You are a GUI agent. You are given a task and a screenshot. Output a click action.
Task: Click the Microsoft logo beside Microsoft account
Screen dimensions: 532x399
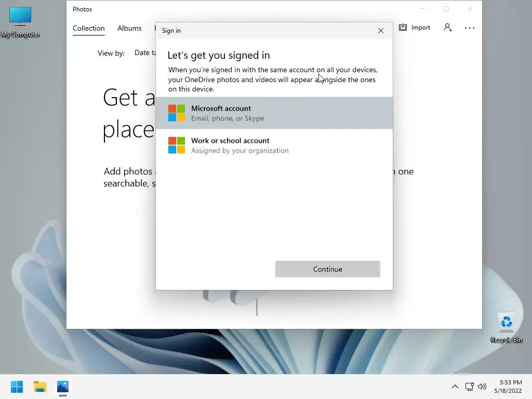pos(177,113)
